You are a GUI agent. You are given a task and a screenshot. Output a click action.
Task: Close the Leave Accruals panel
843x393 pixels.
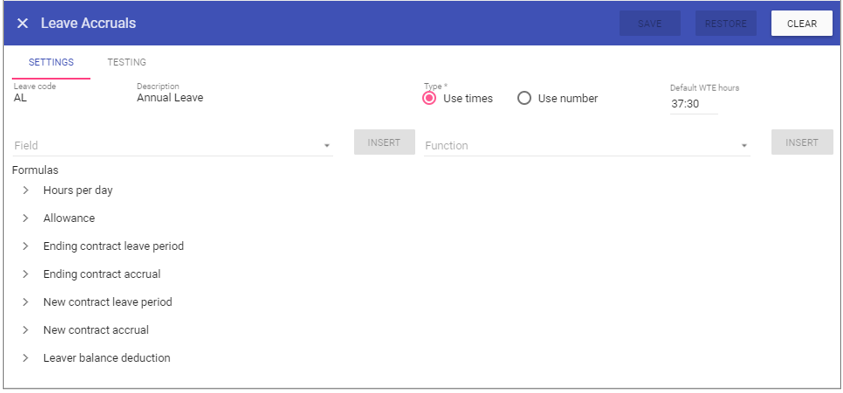(22, 24)
